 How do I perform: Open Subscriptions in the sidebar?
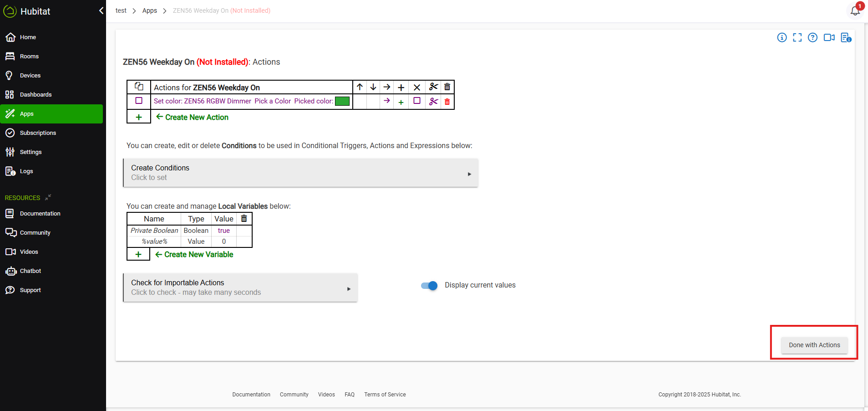tap(51, 133)
